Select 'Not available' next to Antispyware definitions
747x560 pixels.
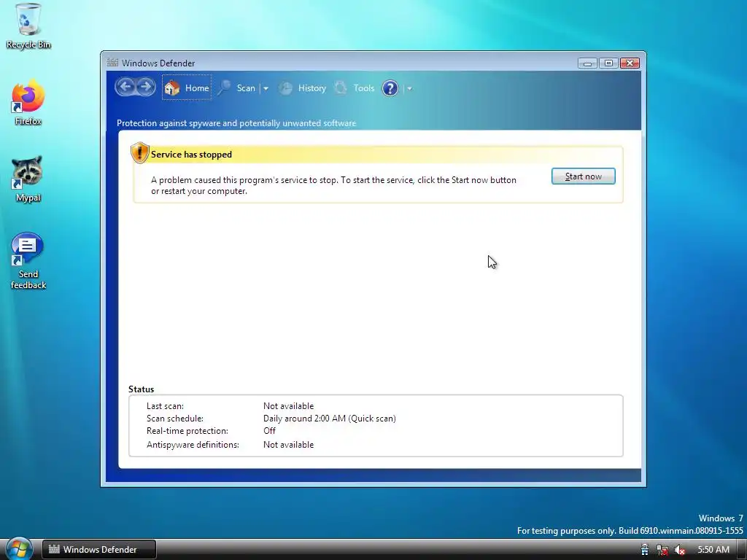pos(288,445)
